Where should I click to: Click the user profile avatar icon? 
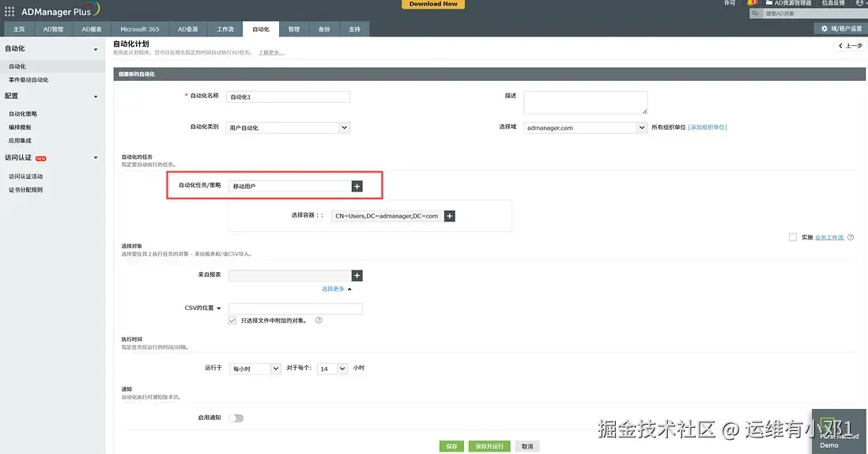point(860,3)
